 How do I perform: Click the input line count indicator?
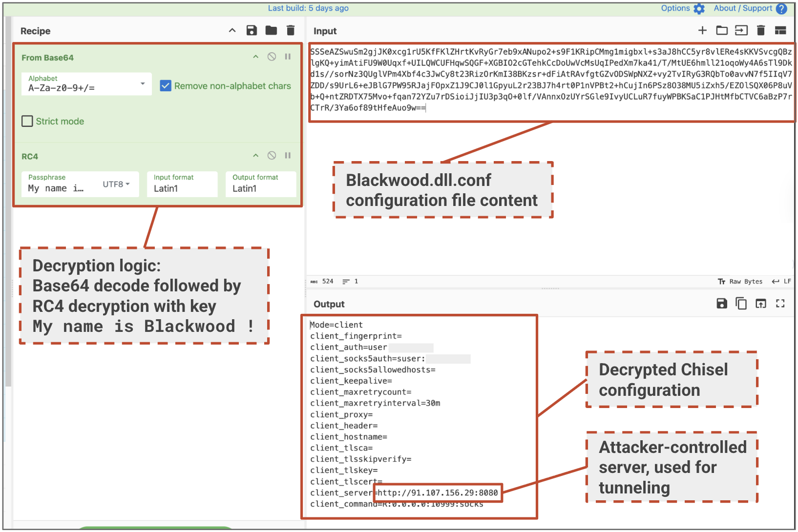[x=351, y=281]
